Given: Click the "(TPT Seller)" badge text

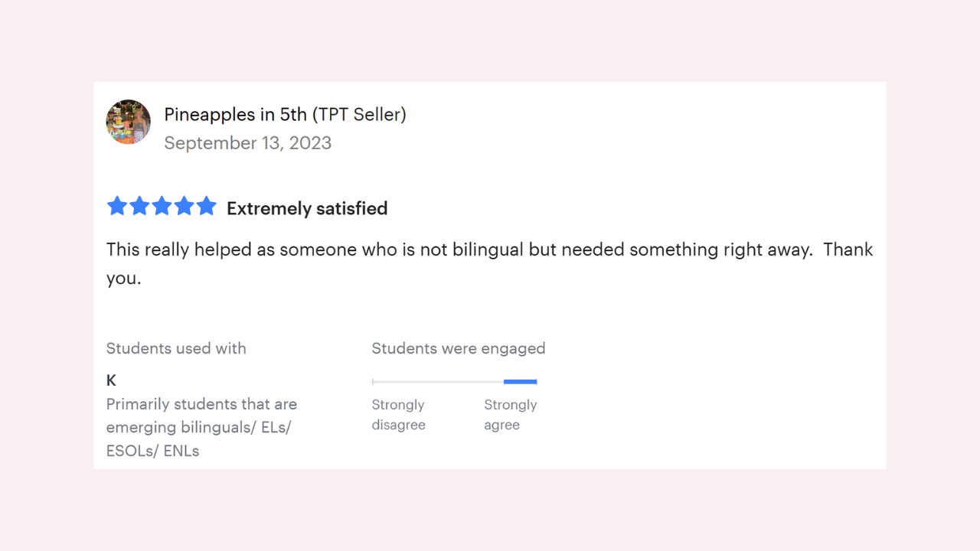Looking at the screenshot, I should point(359,115).
